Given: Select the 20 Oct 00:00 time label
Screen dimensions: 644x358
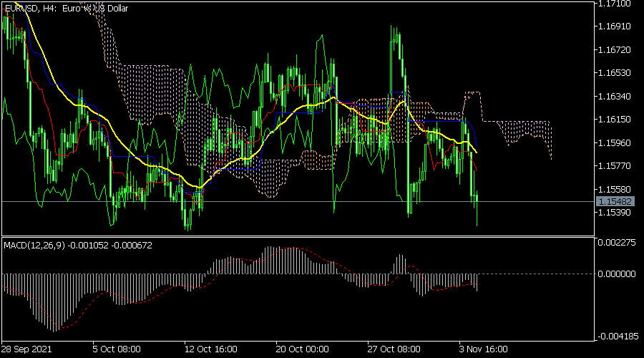Looking at the screenshot, I should pyautogui.click(x=303, y=349).
